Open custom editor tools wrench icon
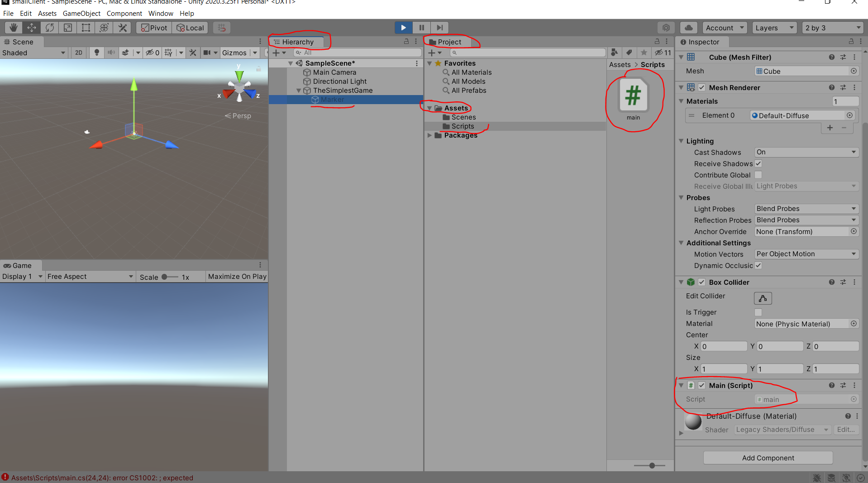The image size is (868, 483). (122, 28)
